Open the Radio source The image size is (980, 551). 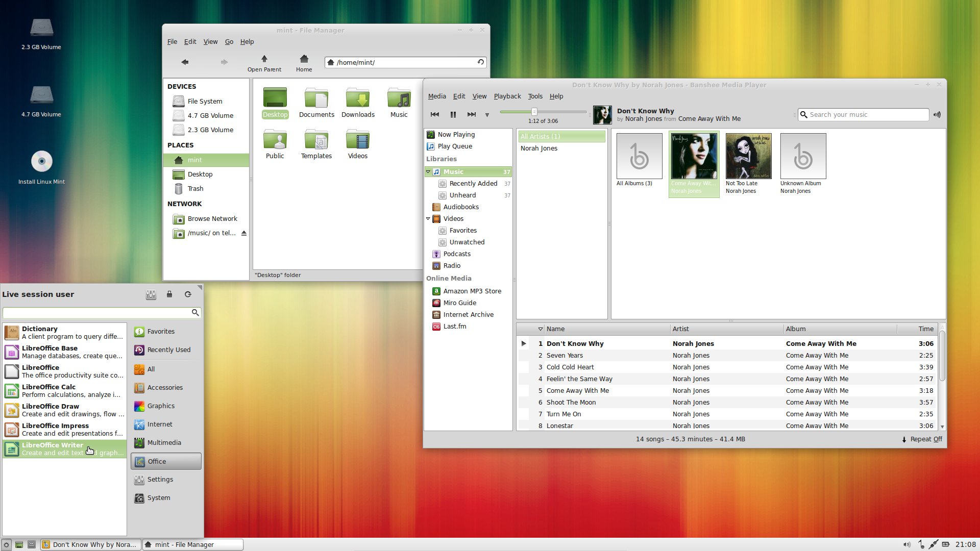click(x=452, y=266)
